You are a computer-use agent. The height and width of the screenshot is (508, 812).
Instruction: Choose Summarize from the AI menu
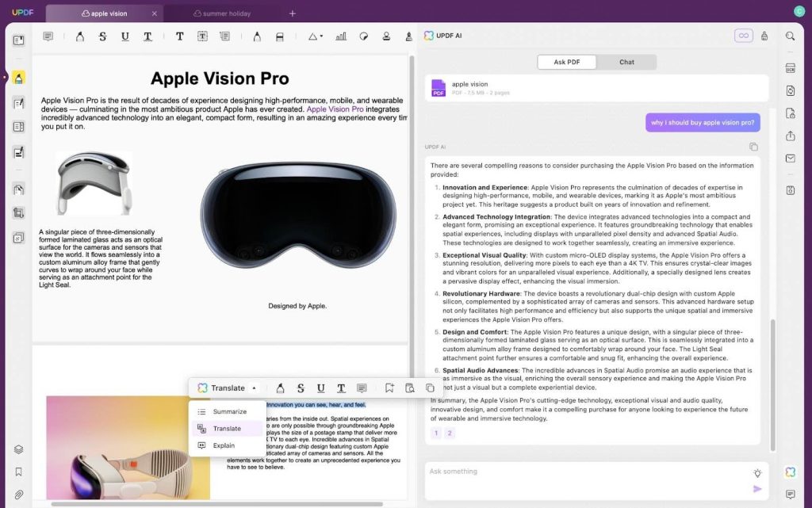pyautogui.click(x=229, y=411)
